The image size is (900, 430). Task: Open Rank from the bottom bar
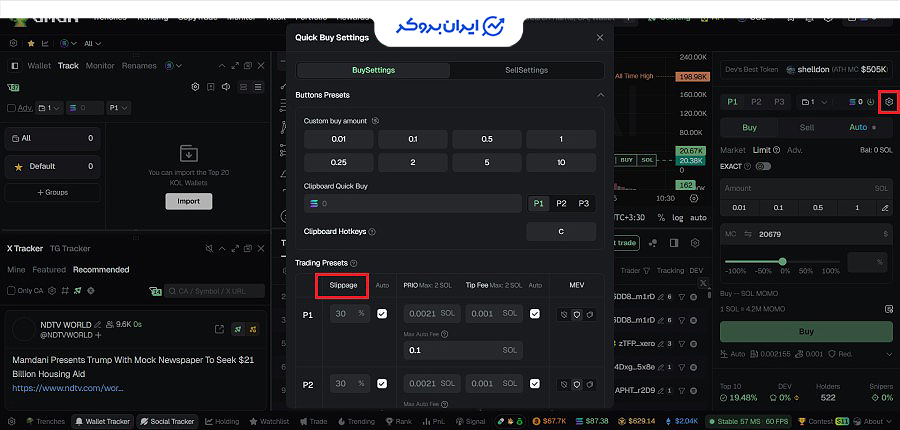[399, 421]
